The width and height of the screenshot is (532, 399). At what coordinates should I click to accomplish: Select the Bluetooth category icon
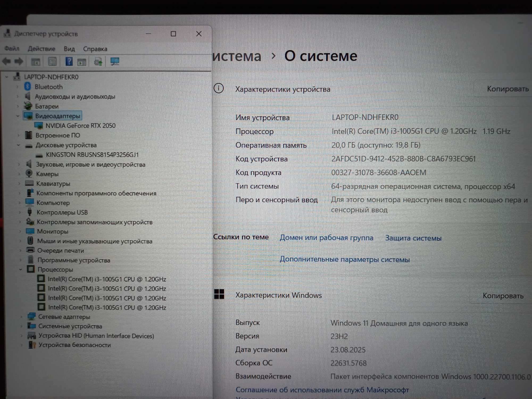tap(27, 86)
